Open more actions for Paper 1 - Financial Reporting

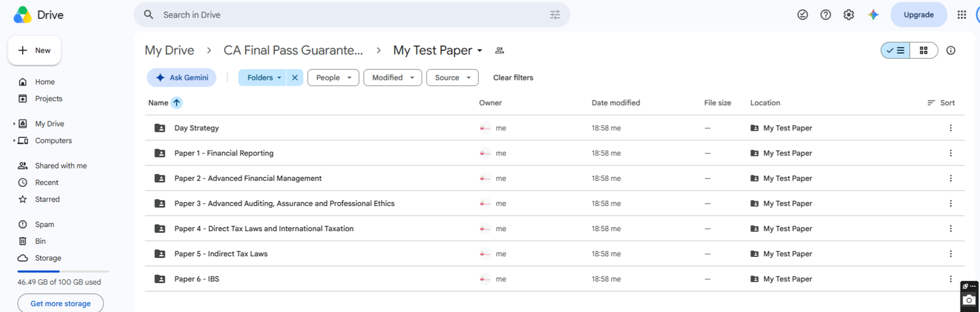click(951, 153)
